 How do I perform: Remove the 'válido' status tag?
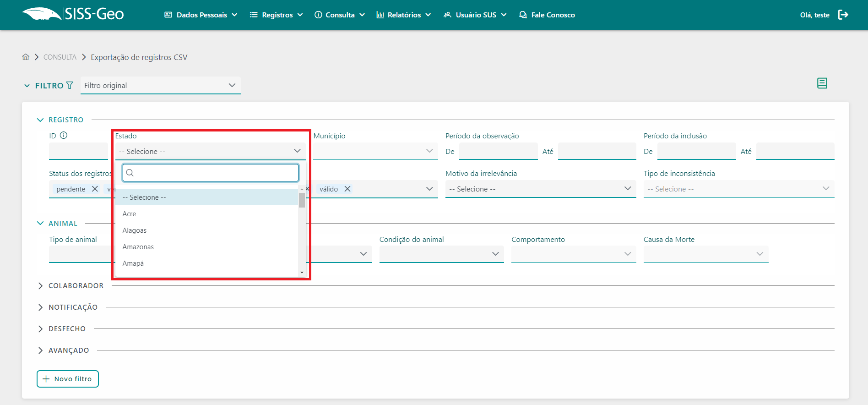point(347,189)
